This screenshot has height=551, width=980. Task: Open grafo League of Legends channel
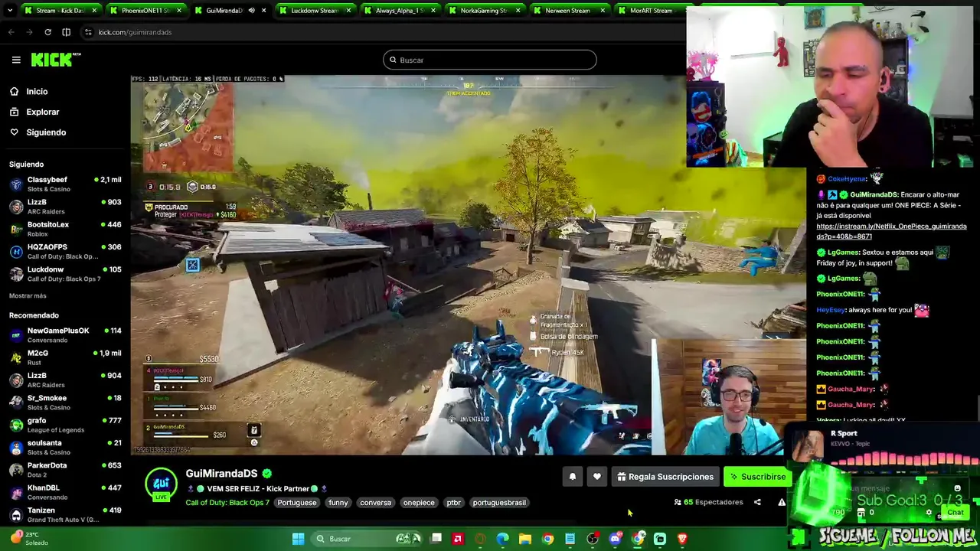tap(65, 425)
